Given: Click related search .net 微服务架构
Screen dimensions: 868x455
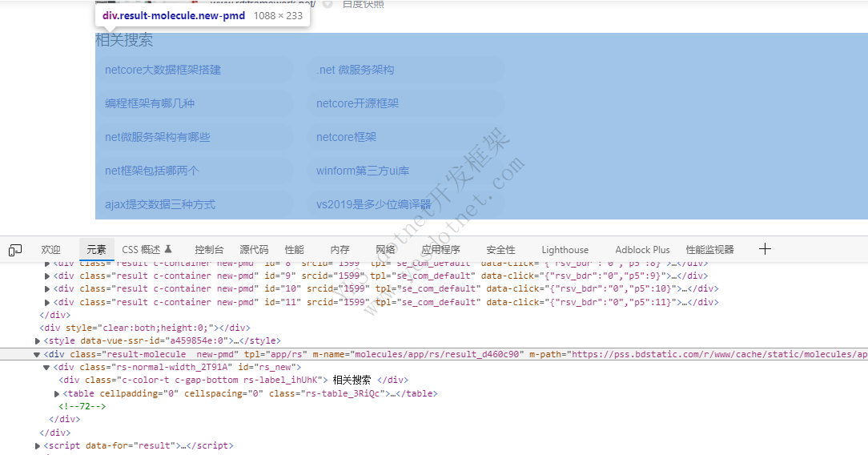Looking at the screenshot, I should pyautogui.click(x=356, y=70).
